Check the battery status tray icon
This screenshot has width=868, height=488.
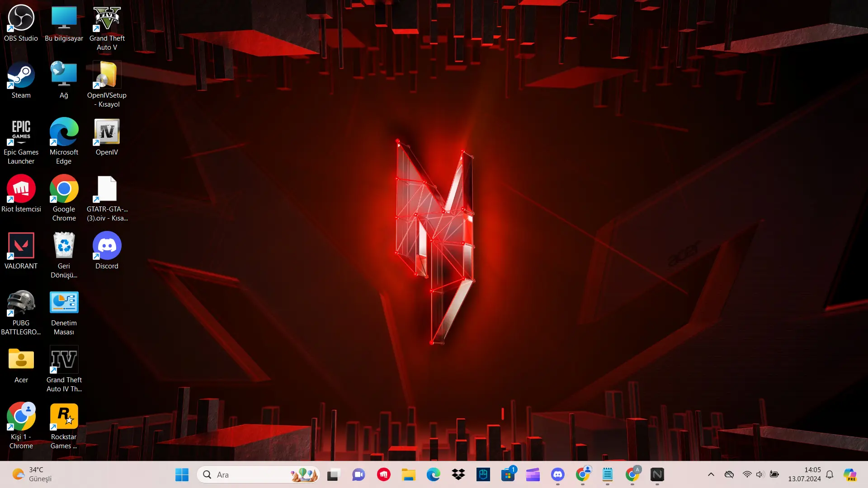(774, 474)
